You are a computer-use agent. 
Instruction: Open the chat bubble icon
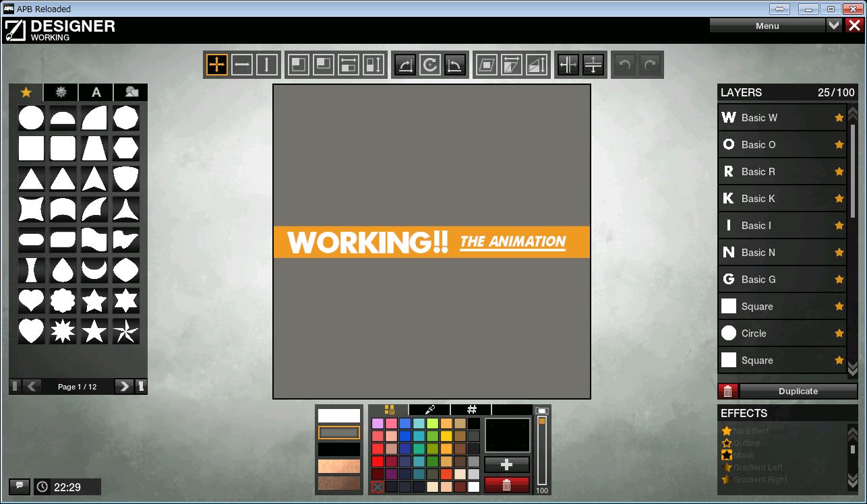[x=19, y=486]
